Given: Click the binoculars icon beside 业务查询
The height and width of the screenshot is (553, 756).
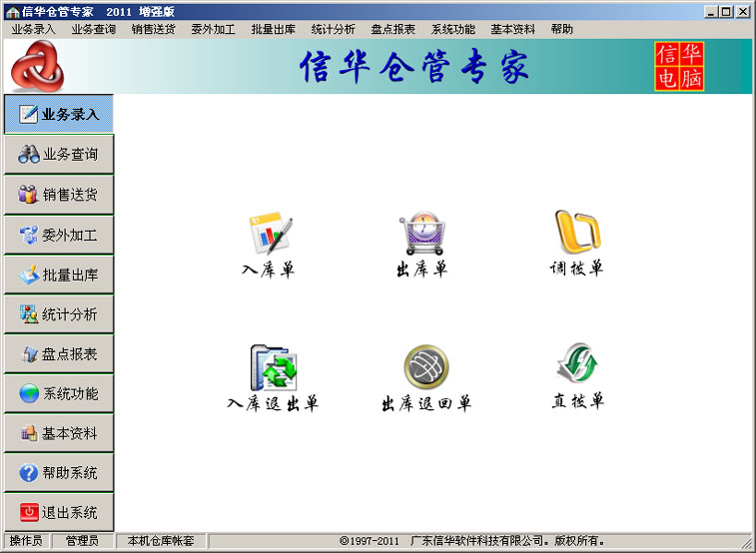Looking at the screenshot, I should pyautogui.click(x=29, y=154).
